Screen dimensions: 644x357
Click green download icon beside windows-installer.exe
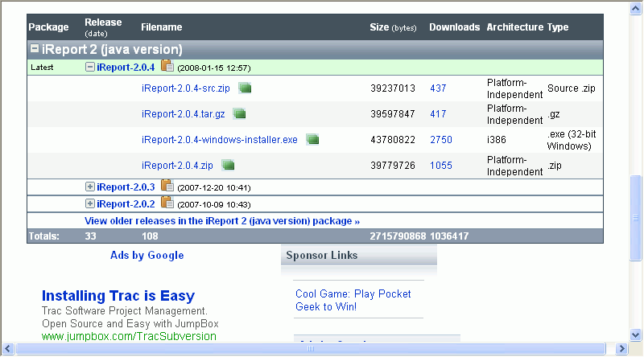(312, 140)
